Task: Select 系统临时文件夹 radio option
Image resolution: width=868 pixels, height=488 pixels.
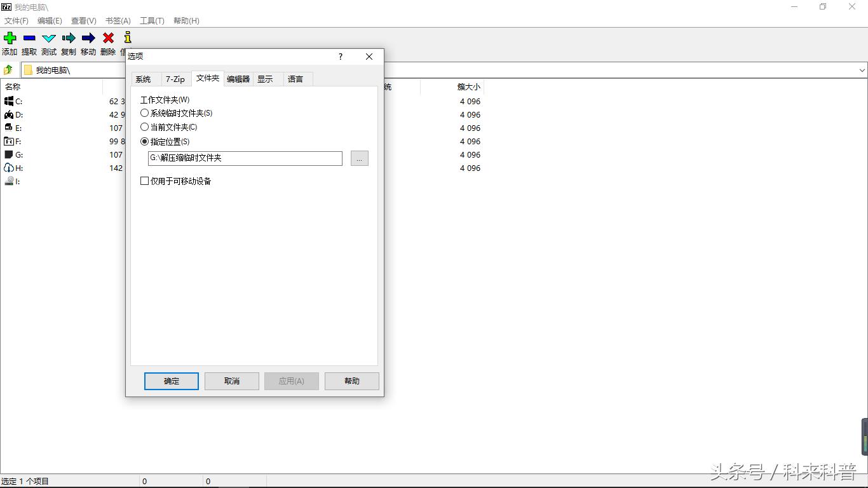Action: point(144,113)
